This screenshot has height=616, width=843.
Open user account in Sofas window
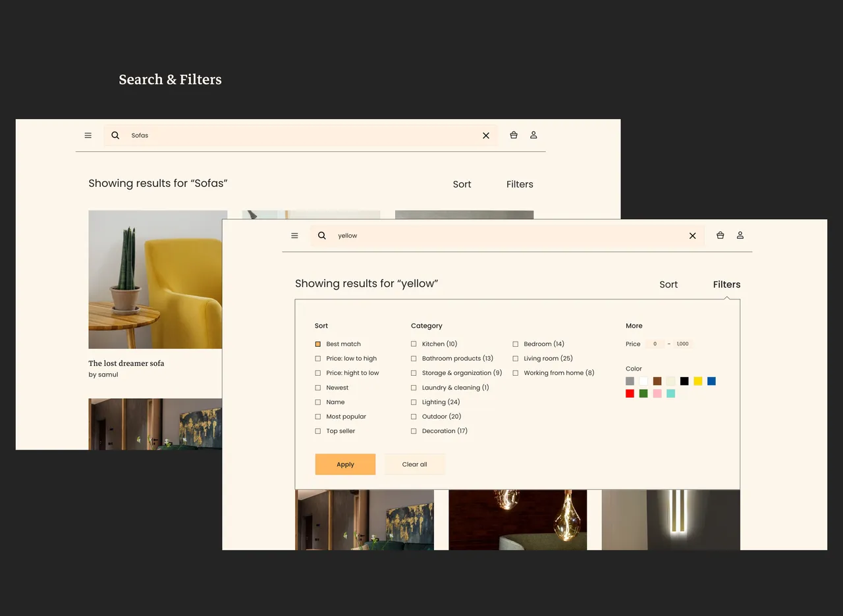pos(533,135)
